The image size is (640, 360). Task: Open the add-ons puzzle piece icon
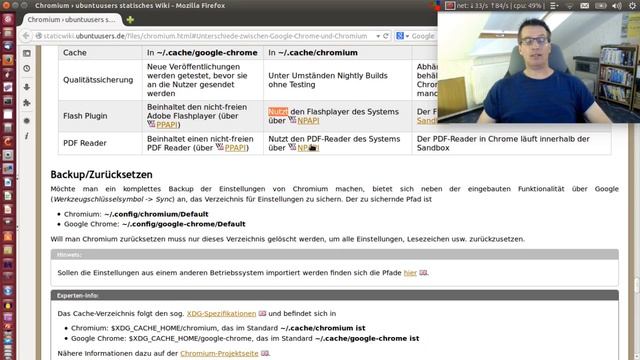click(x=27, y=103)
